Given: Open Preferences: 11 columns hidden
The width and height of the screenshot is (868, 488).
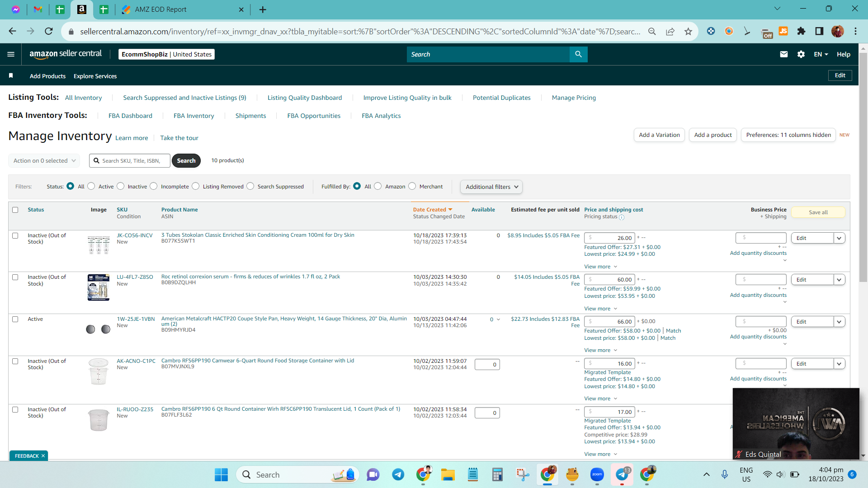Looking at the screenshot, I should coord(788,135).
